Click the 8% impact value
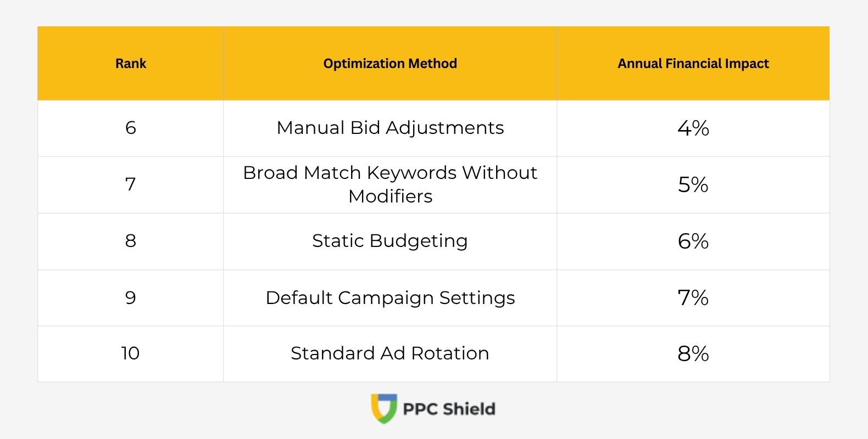This screenshot has width=868, height=439. pyautogui.click(x=693, y=353)
